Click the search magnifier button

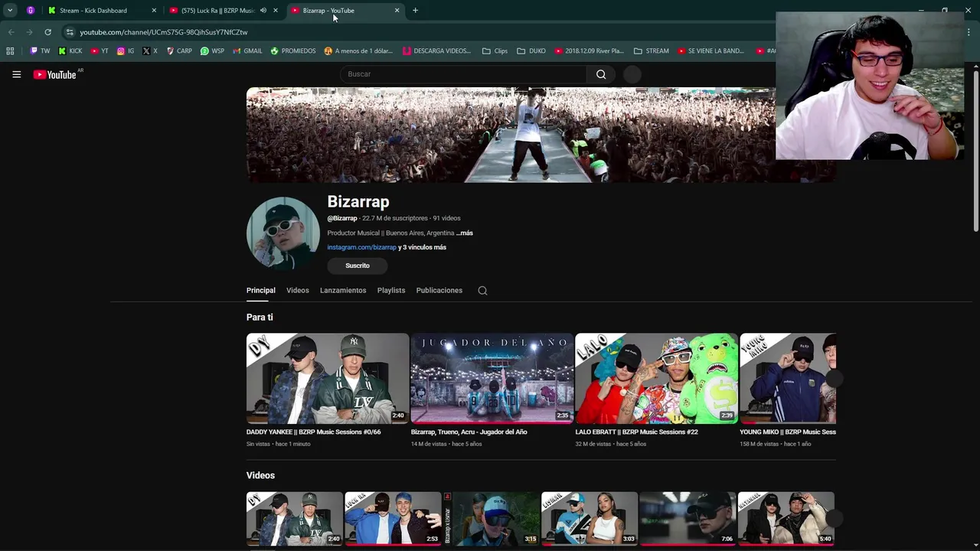click(x=601, y=74)
